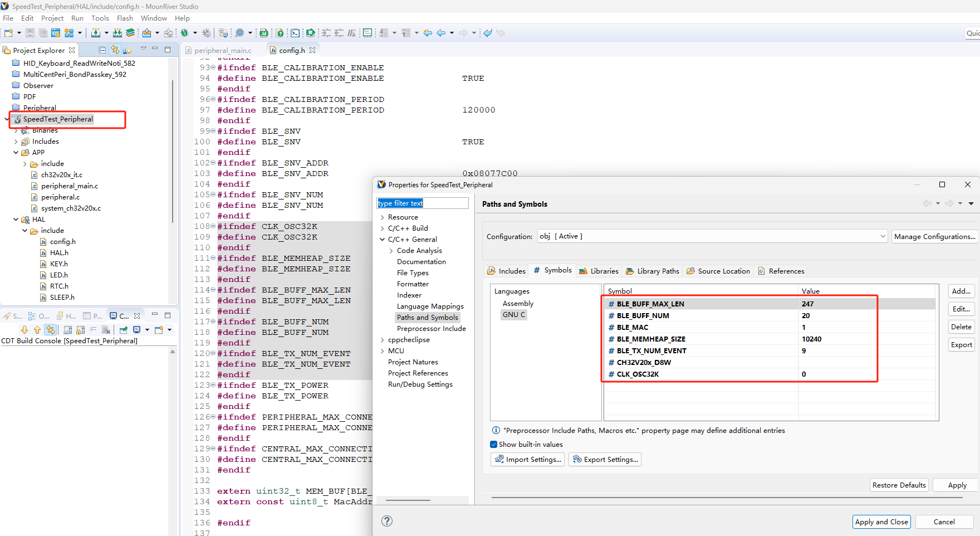Screen dimensions: 980x536
Task: Click the Open Console icon
Action: coord(159,330)
